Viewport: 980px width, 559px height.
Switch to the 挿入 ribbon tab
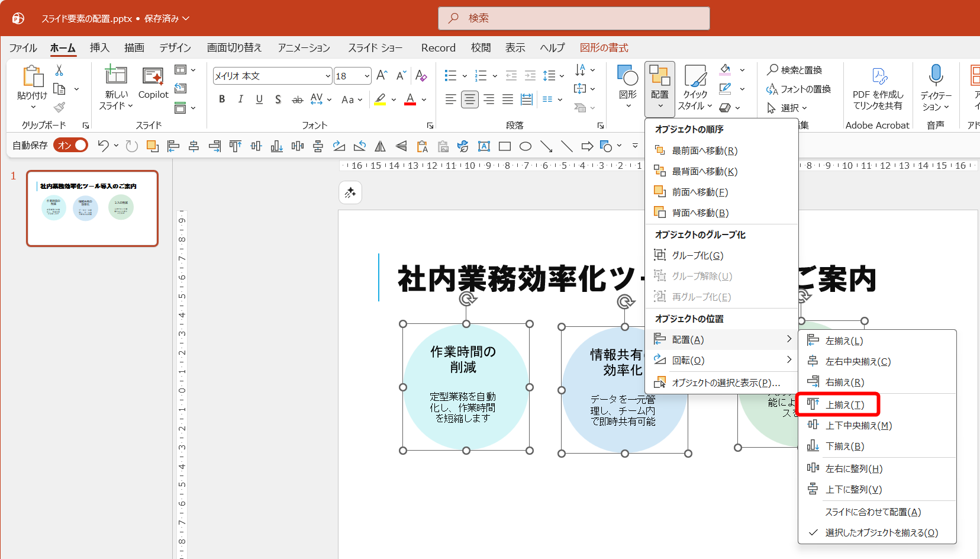tap(99, 47)
